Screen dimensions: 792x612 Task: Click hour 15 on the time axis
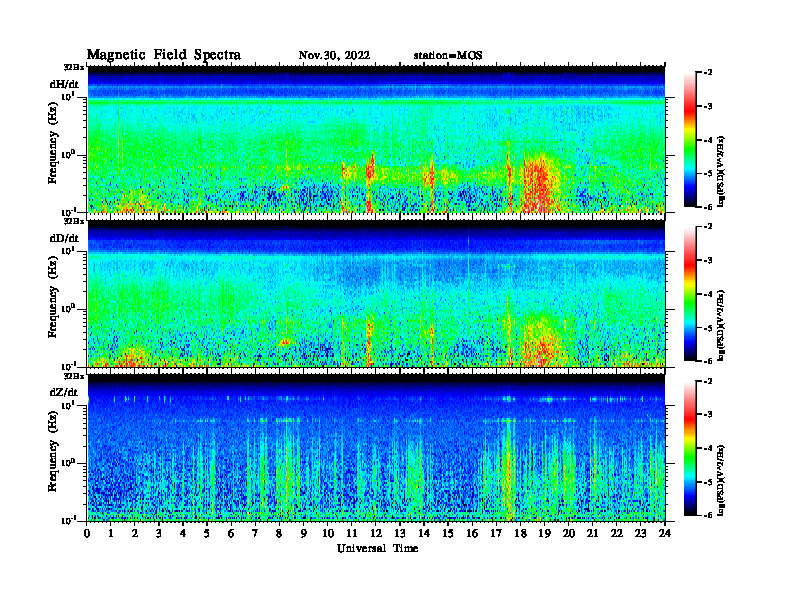point(448,533)
